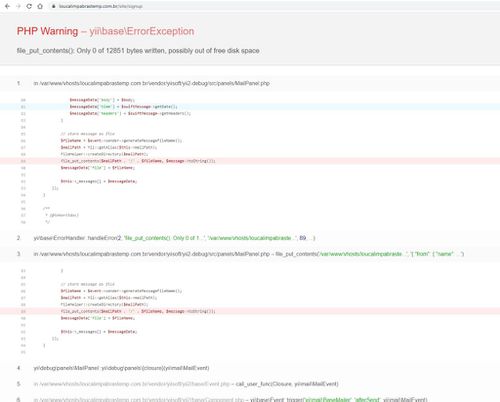The width and height of the screenshot is (500, 402).
Task: Click the PHP Warning title text
Action: (47, 31)
